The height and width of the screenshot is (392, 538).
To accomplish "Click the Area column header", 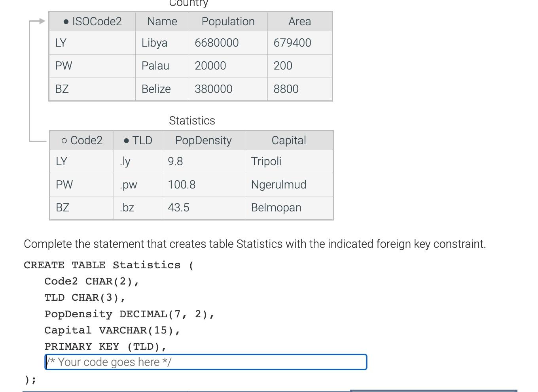I will click(300, 21).
